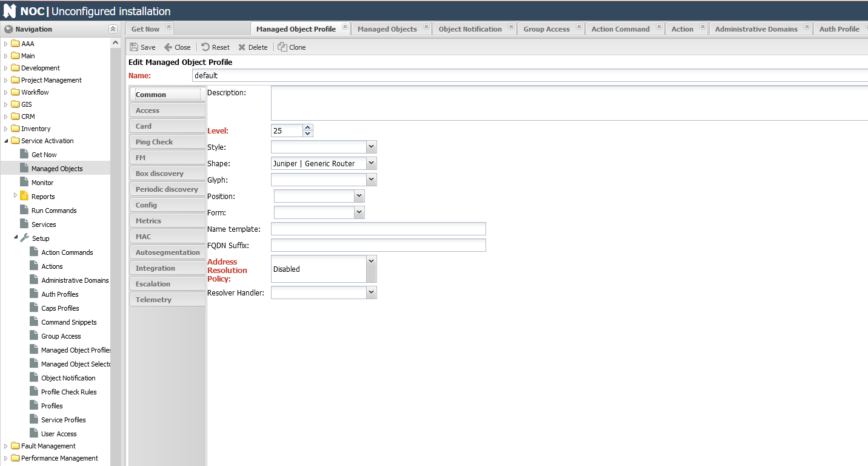Click the Save toolbar button
868x466 pixels.
(142, 47)
